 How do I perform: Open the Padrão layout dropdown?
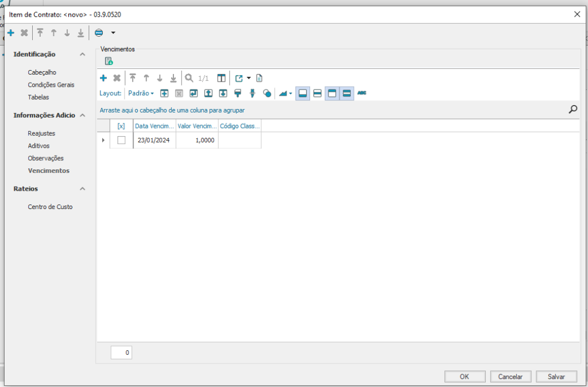[x=141, y=93]
